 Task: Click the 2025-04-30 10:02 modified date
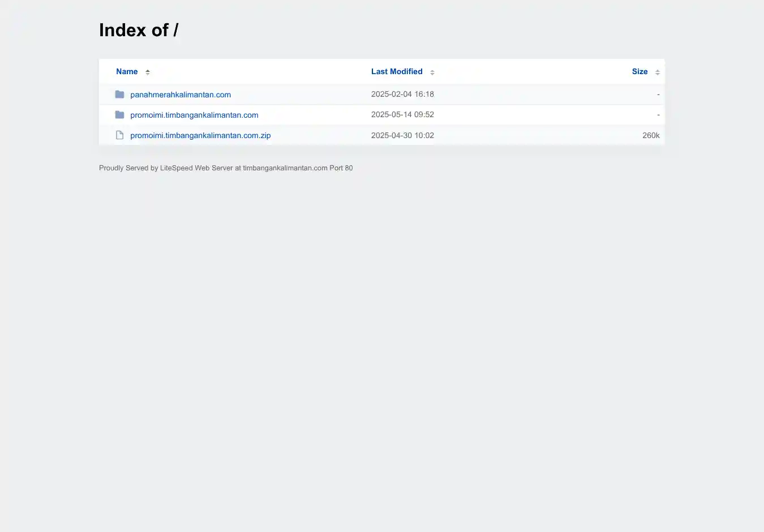point(402,136)
